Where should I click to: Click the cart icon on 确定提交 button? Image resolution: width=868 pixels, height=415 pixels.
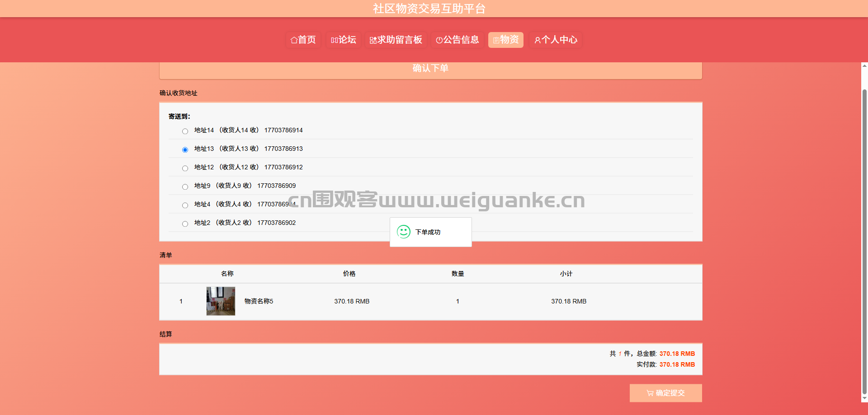tap(650, 393)
